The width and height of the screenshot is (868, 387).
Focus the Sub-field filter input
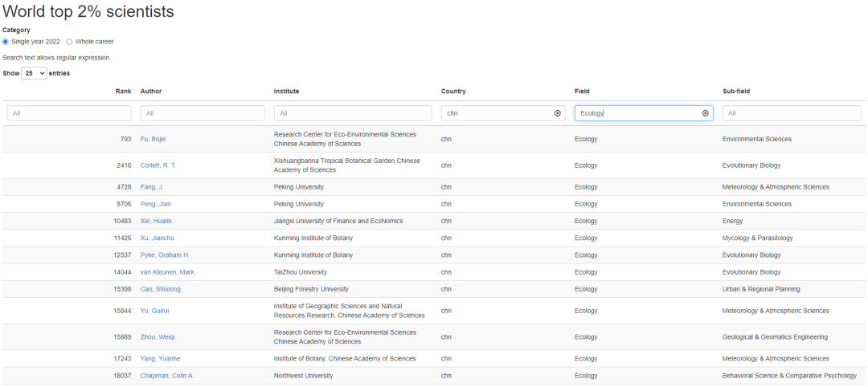click(x=792, y=113)
